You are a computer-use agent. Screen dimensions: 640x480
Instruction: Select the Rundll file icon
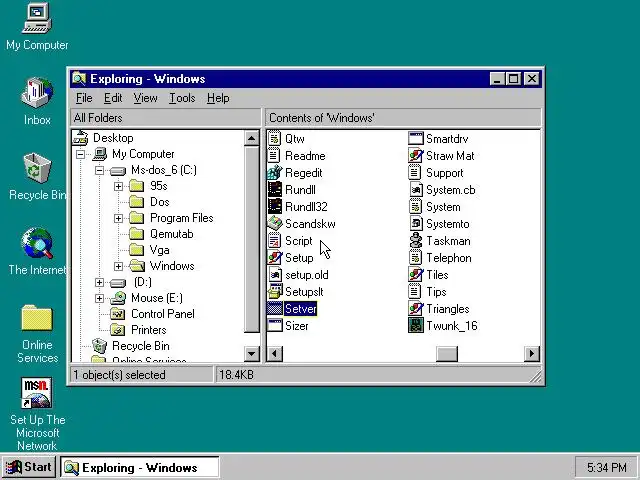[x=274, y=190]
